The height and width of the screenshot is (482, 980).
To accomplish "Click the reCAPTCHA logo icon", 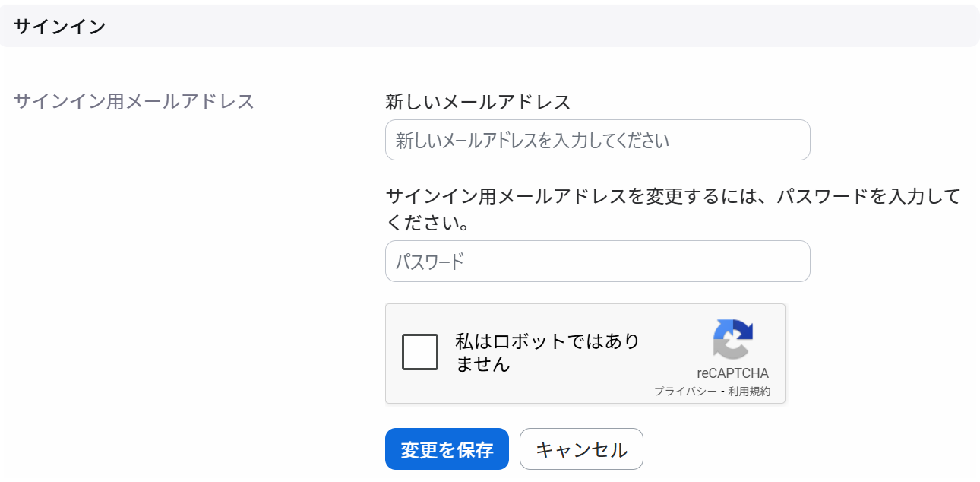I will [x=732, y=339].
